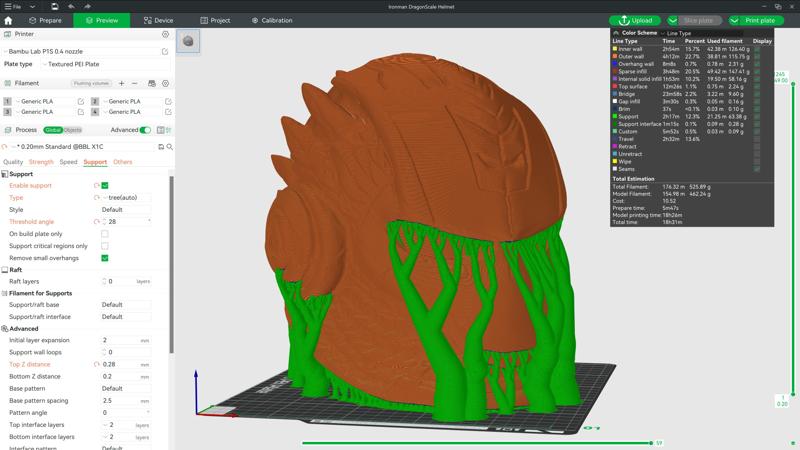Show Travel moves in display
Image resolution: width=800 pixels, height=450 pixels.
(x=757, y=139)
